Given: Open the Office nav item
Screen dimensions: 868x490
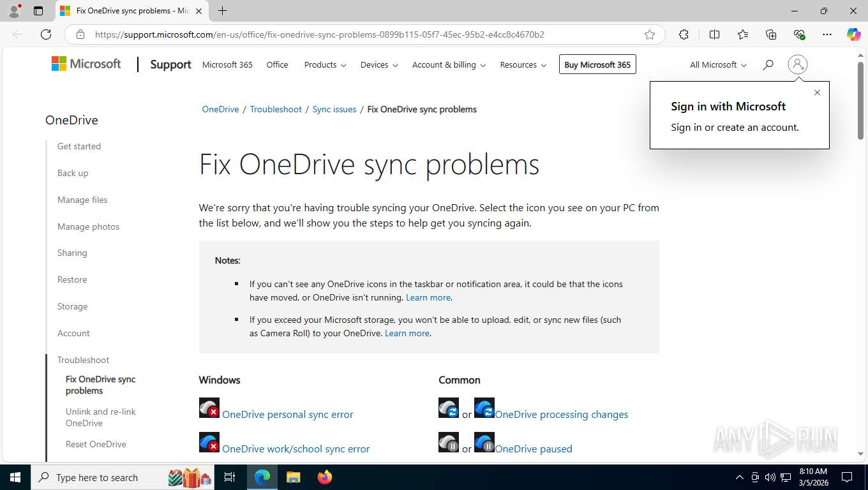Looking at the screenshot, I should coord(277,64).
